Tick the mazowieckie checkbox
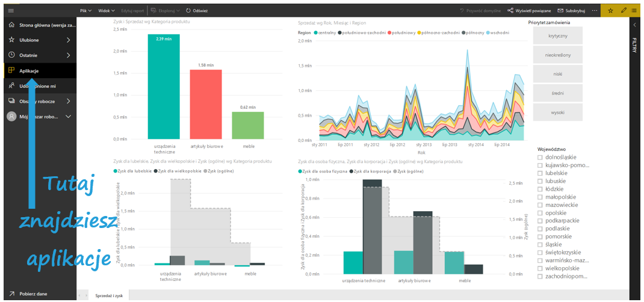Image resolution: width=644 pixels, height=302 pixels. tap(540, 205)
